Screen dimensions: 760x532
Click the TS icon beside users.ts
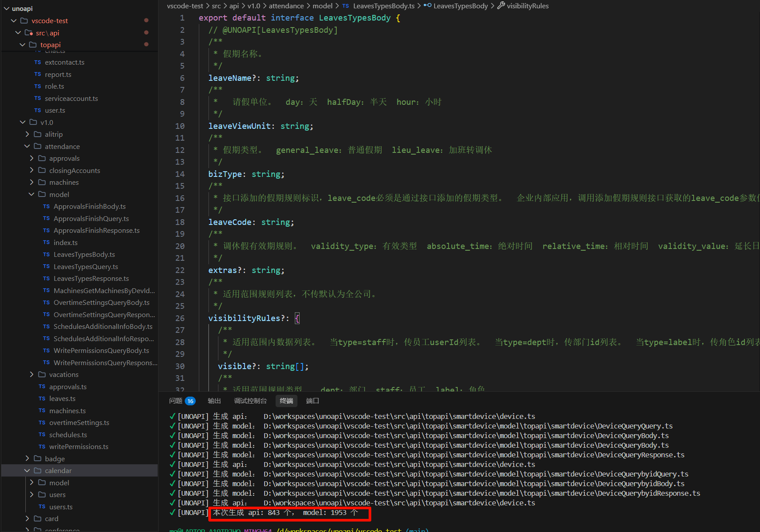42,507
